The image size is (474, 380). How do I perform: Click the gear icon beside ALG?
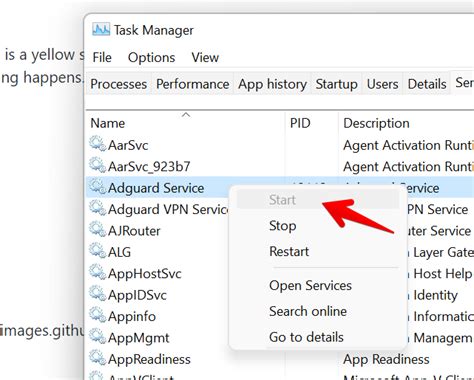[x=98, y=251]
